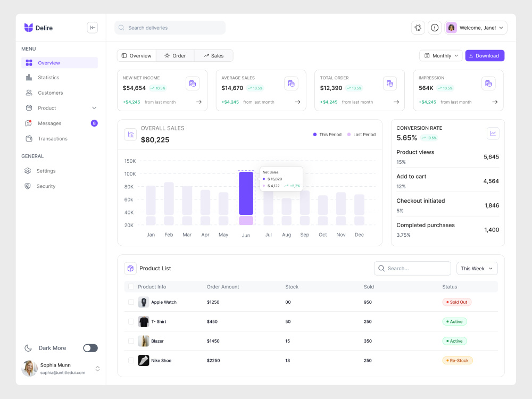Click the Blazer product thumbnail
The width and height of the screenshot is (532, 399).
coord(144,341)
